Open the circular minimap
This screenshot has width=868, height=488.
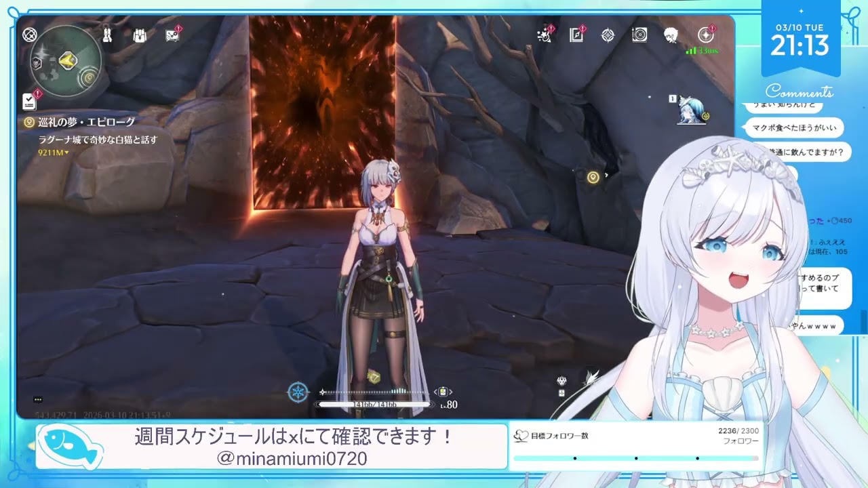(66, 62)
